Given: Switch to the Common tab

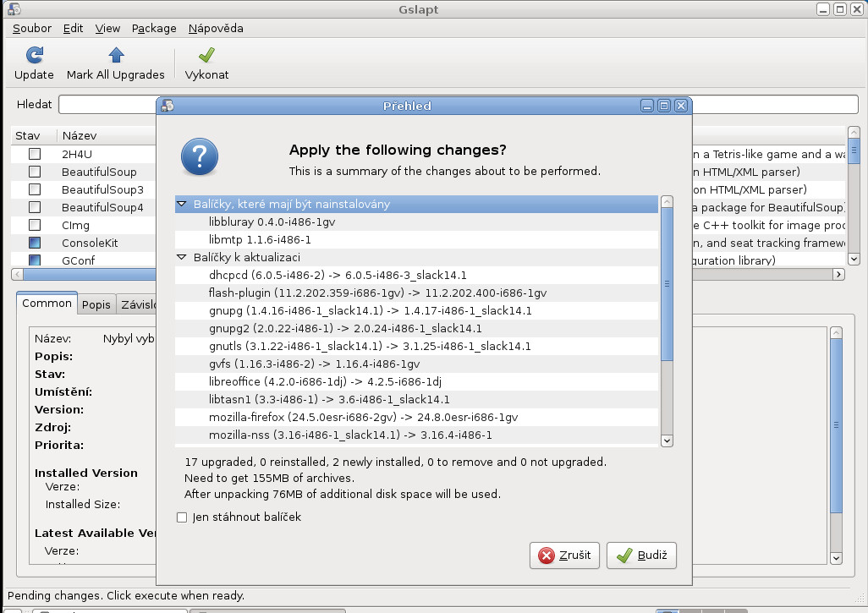Looking at the screenshot, I should (x=47, y=304).
